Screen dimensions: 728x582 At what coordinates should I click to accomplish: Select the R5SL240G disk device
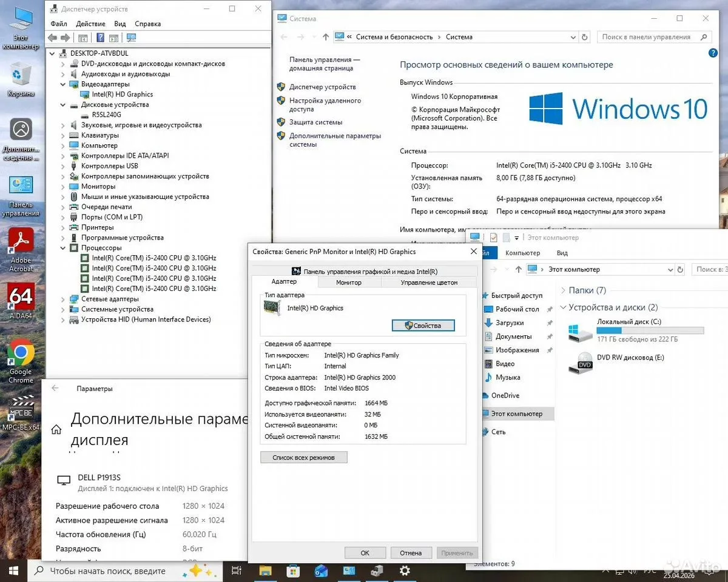(107, 115)
